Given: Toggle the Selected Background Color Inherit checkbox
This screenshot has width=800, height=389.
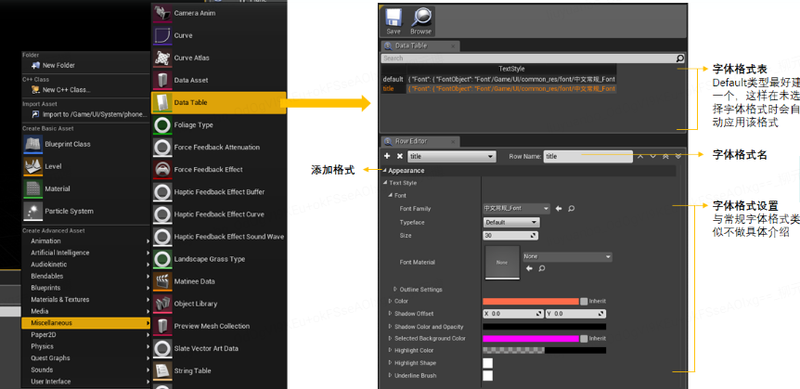Looking at the screenshot, I should tap(584, 338).
